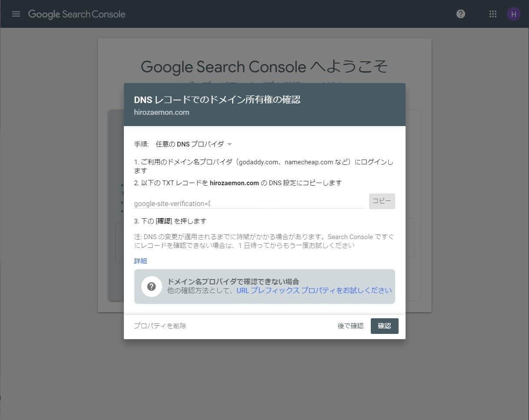Open the Google apps grid
The width and height of the screenshot is (529, 420).
click(x=492, y=14)
